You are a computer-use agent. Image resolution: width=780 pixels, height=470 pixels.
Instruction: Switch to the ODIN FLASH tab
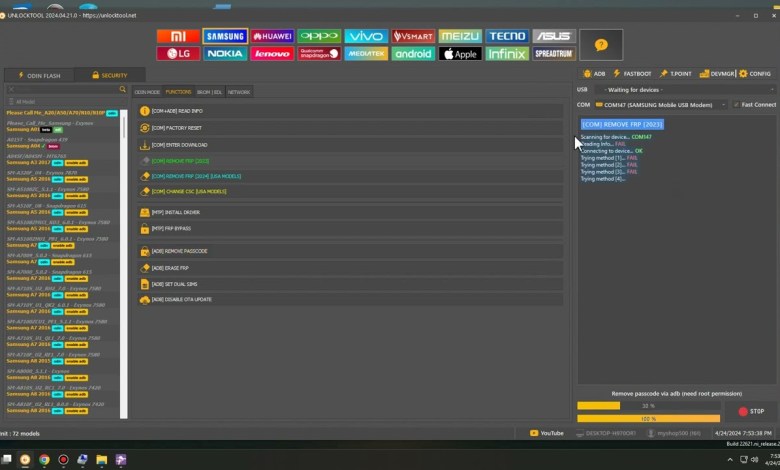(39, 76)
